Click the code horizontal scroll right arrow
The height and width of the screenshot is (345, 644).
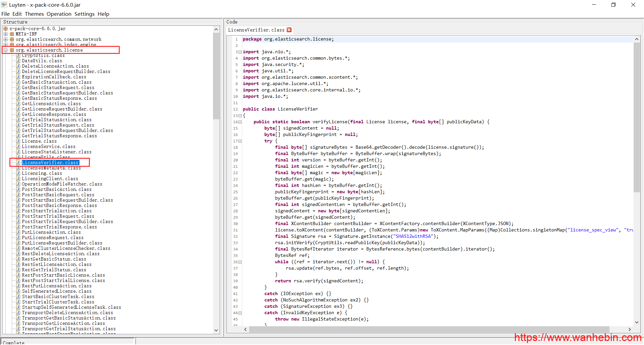click(x=630, y=329)
